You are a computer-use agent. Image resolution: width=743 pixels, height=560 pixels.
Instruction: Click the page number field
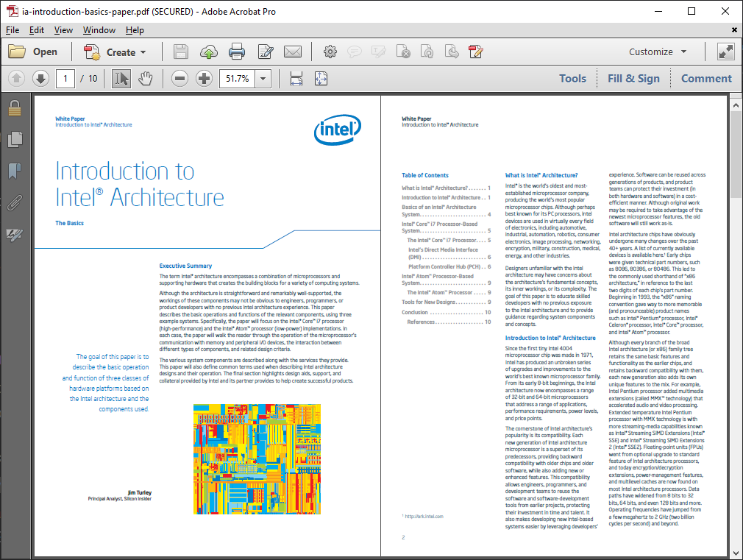(x=65, y=79)
